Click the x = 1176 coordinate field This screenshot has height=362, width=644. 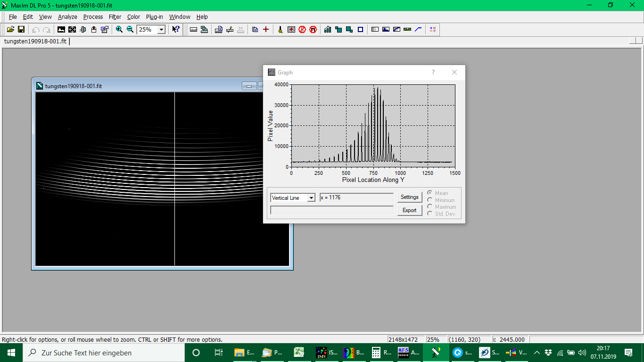[x=356, y=197]
